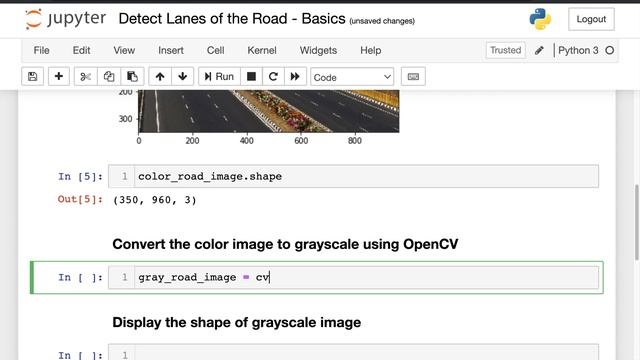This screenshot has width=640, height=360.
Task: Select the Convert color image to grayscale heading
Action: [x=285, y=244]
